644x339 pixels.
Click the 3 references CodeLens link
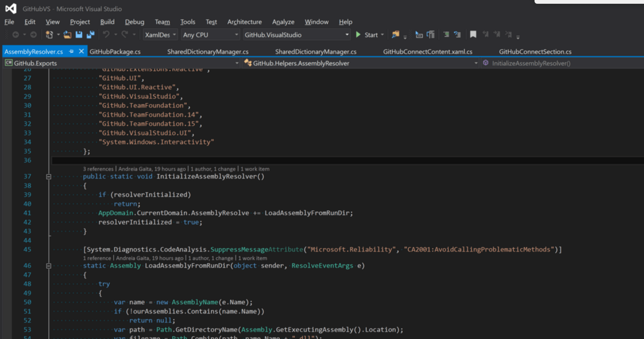point(98,169)
